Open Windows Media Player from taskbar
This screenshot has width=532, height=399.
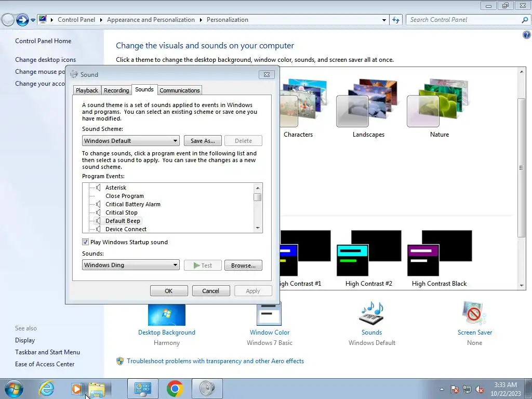tap(76, 389)
